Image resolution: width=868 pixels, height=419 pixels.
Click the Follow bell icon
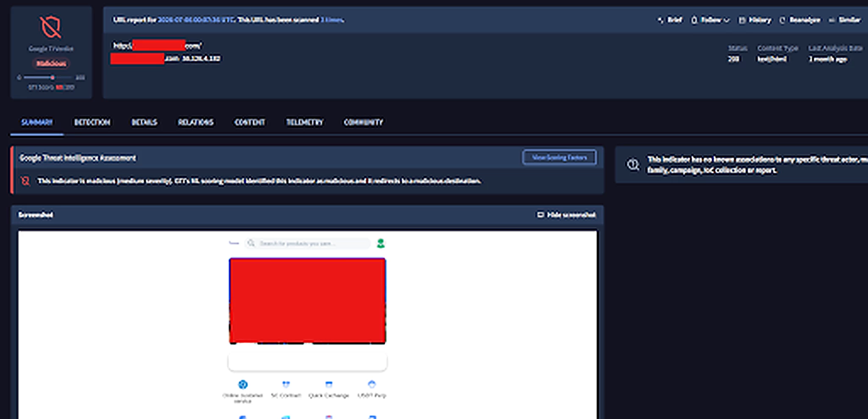click(694, 20)
